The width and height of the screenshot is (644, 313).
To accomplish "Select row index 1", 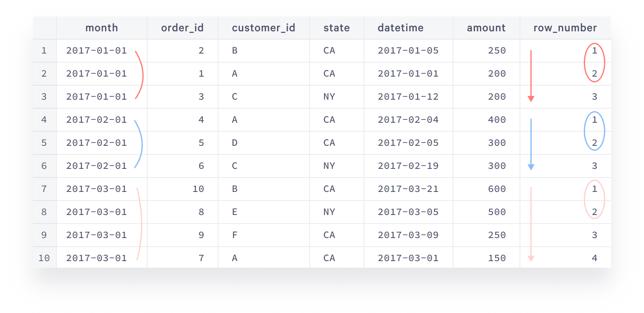I will 44,51.
